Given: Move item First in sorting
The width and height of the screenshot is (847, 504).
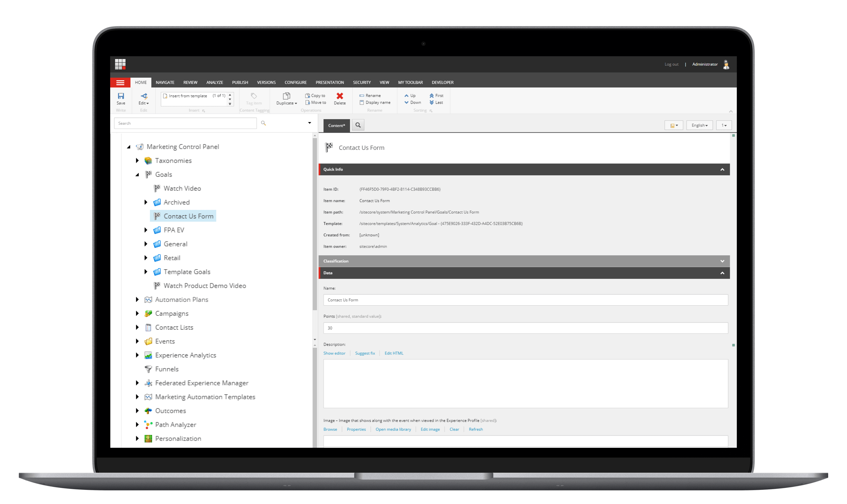Looking at the screenshot, I should pos(436,96).
